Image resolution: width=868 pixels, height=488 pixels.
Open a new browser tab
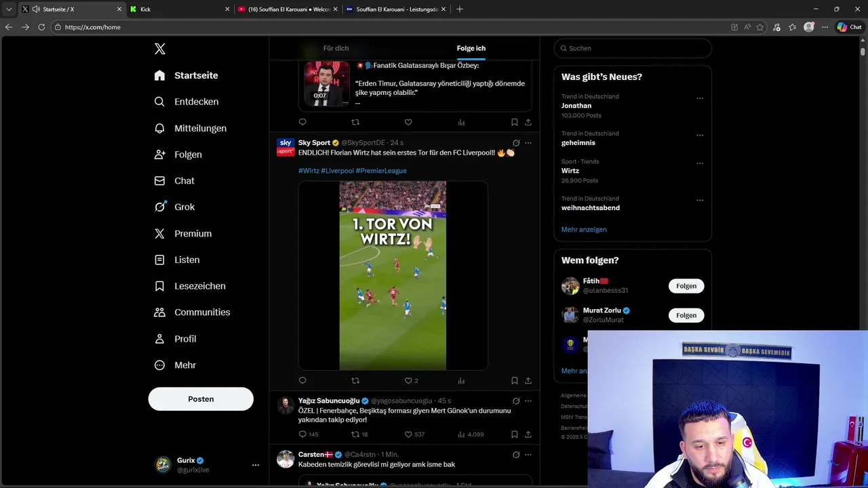[x=460, y=9]
